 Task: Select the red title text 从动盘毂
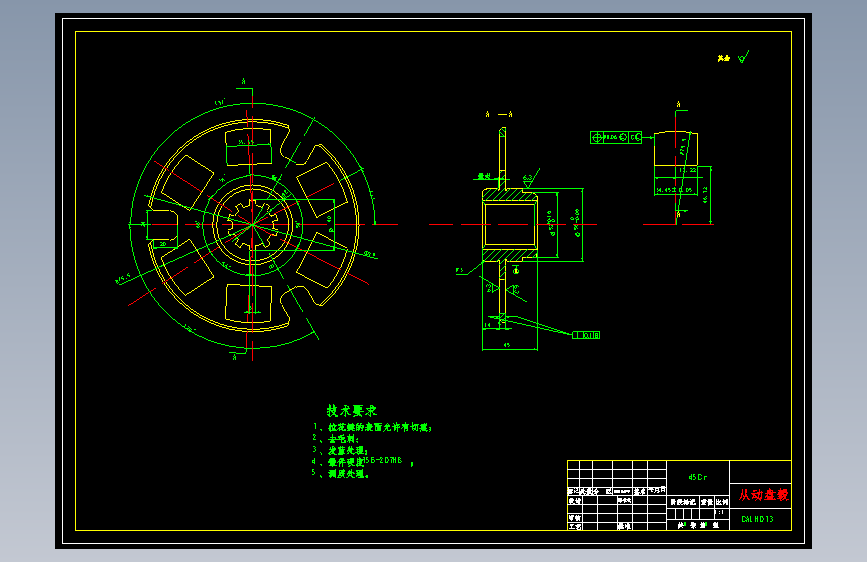[764, 495]
